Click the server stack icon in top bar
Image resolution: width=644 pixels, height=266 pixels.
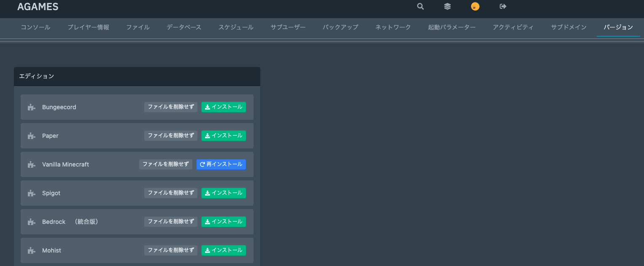pyautogui.click(x=447, y=6)
